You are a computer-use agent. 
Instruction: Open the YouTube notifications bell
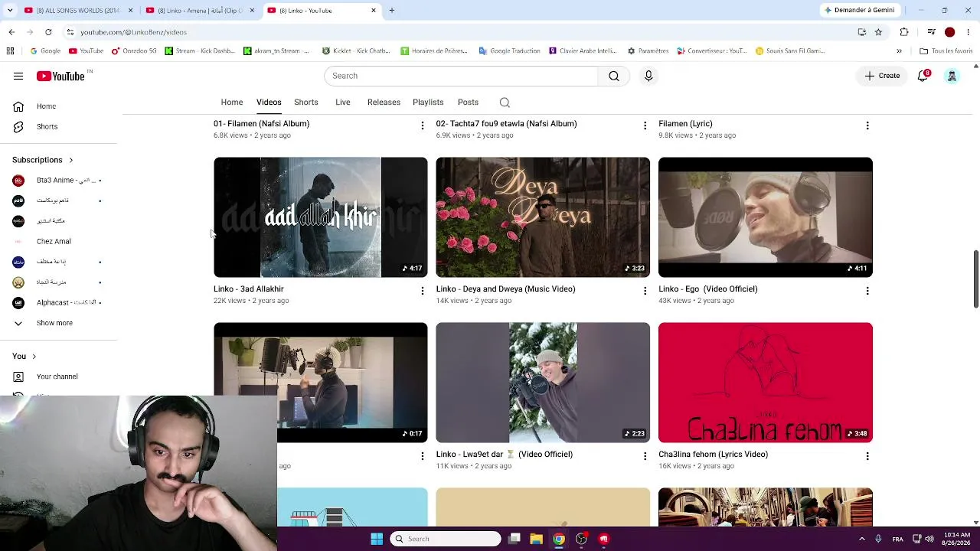click(x=923, y=76)
